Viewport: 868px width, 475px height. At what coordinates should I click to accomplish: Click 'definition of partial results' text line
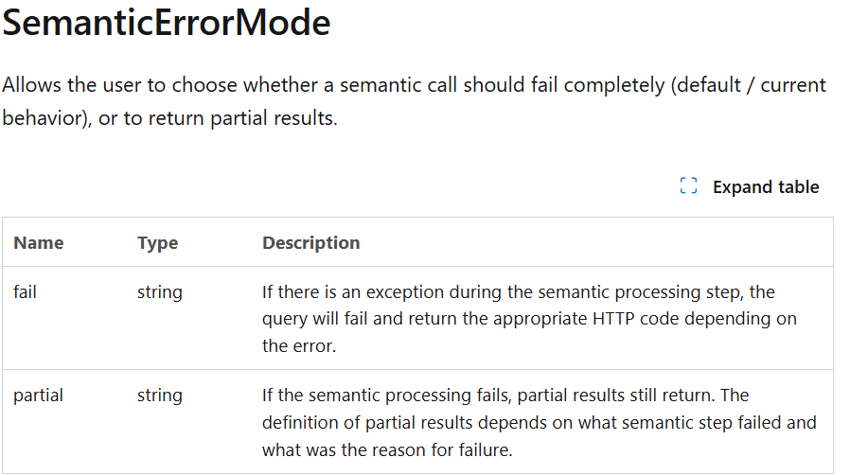pos(540,422)
